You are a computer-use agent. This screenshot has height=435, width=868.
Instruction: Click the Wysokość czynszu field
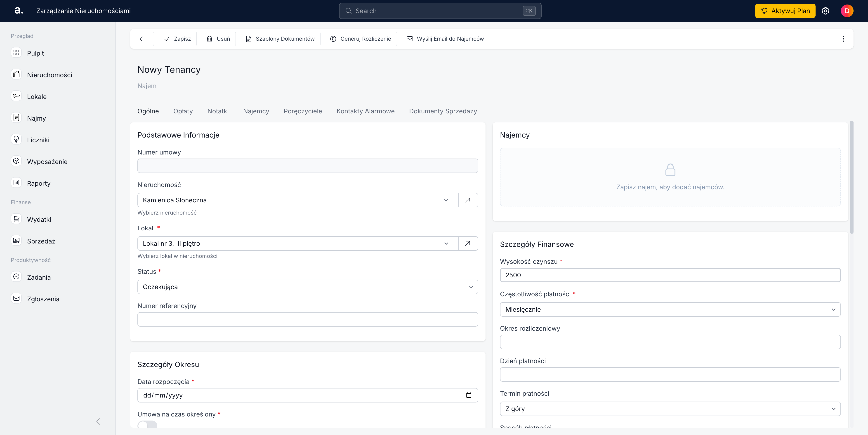pos(670,275)
